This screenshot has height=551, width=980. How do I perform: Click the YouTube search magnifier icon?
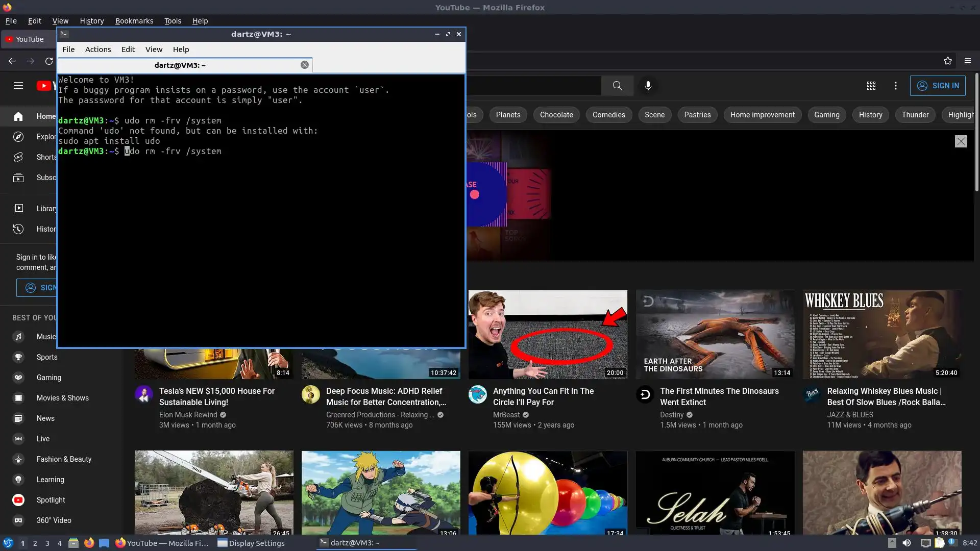point(617,86)
